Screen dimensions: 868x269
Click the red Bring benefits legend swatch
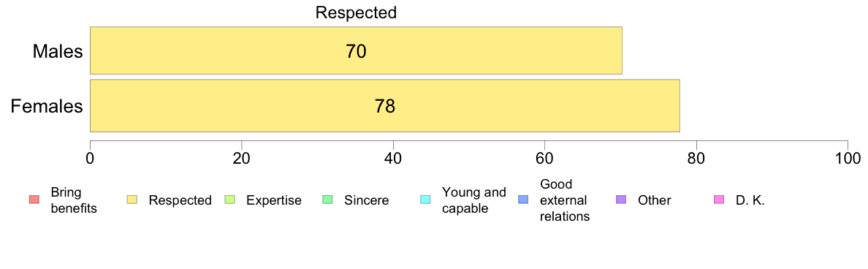tap(33, 200)
